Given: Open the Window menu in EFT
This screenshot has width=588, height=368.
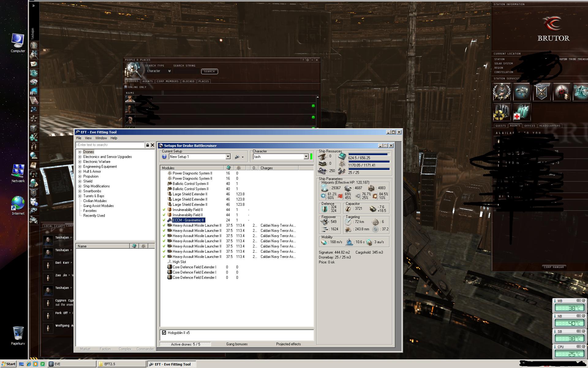Looking at the screenshot, I should (x=101, y=138).
